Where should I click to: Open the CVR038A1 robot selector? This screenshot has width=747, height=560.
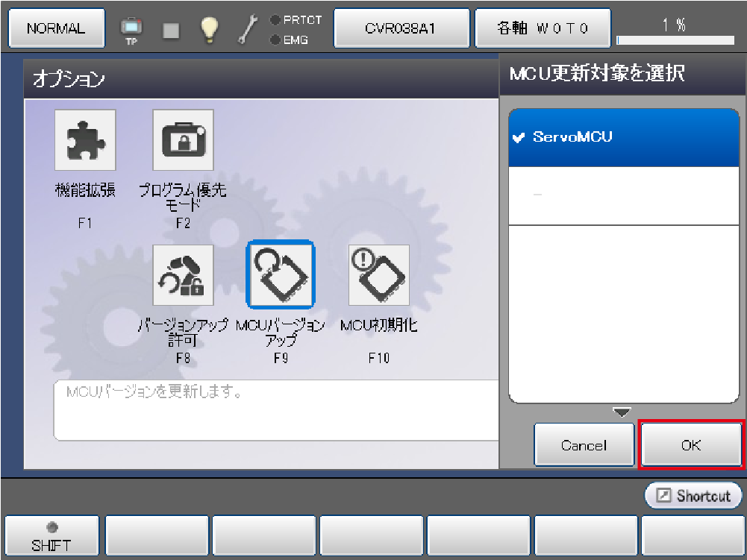tap(401, 28)
